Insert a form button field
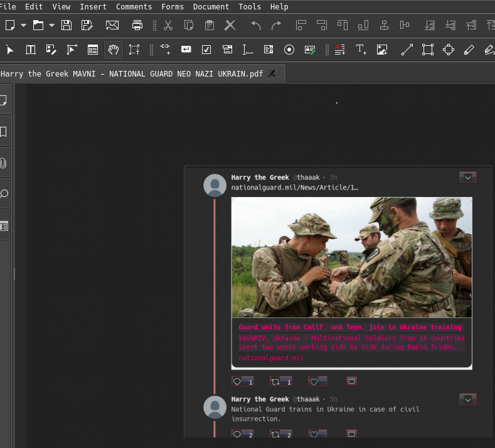Screen dimensions: 495x448 (186, 49)
